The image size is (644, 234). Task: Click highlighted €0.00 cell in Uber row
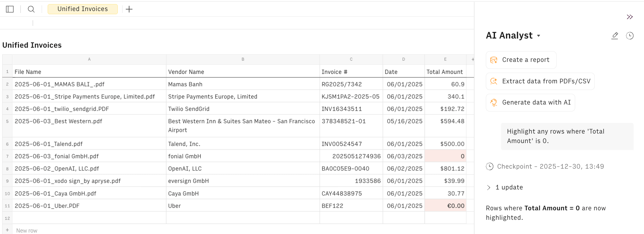point(445,206)
